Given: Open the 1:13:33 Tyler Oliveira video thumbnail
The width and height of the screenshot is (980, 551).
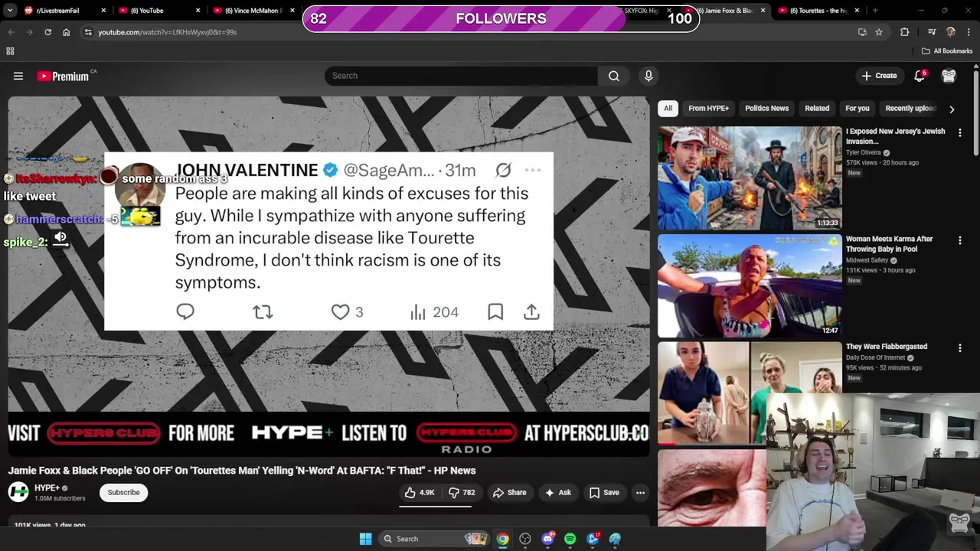Looking at the screenshot, I should [750, 178].
